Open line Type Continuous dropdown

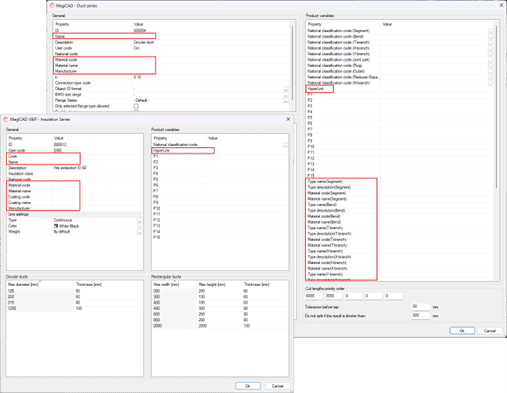pyautogui.click(x=139, y=221)
